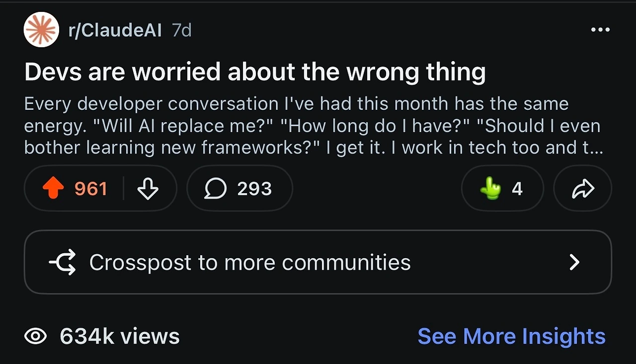Open the post title to expand it

click(255, 72)
